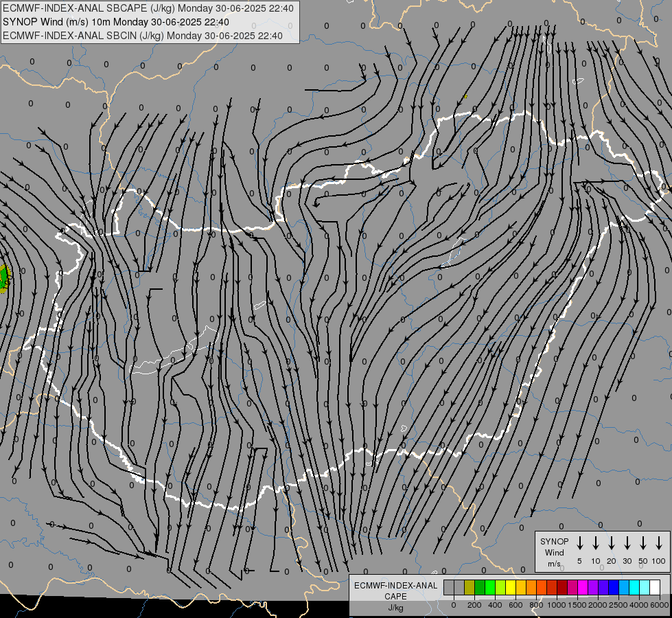Select the sky blue swatch starting at 2500
This screenshot has height=618, width=672.
coord(625,588)
